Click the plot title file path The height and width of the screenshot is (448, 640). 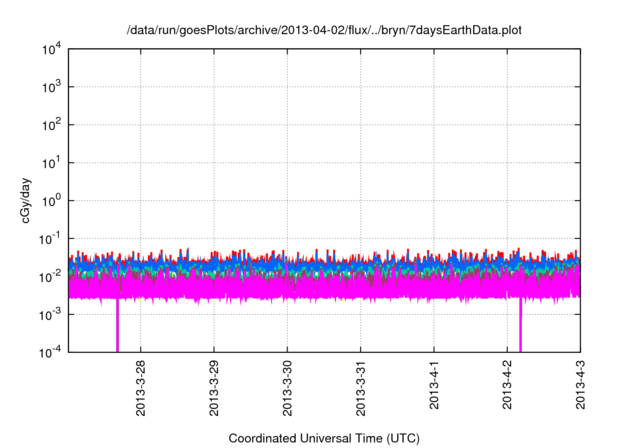pyautogui.click(x=324, y=30)
